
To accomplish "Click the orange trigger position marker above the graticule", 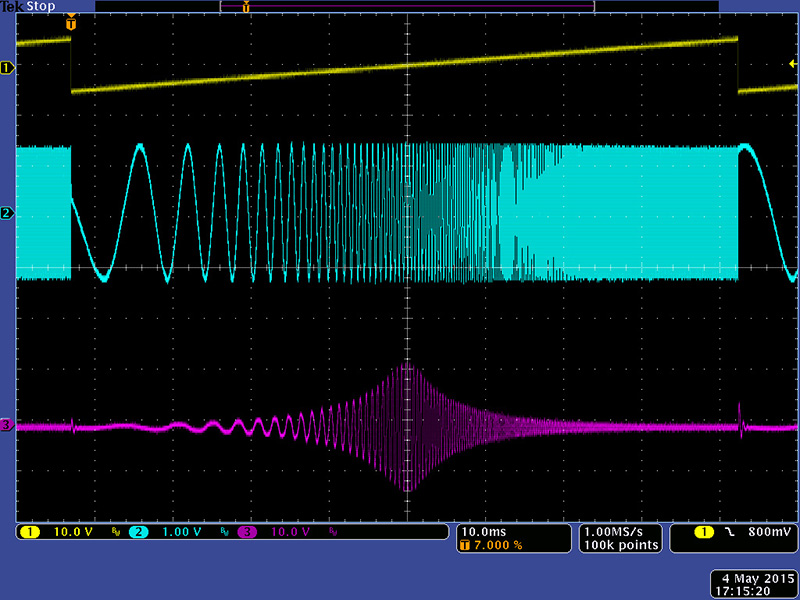I will coord(70,22).
